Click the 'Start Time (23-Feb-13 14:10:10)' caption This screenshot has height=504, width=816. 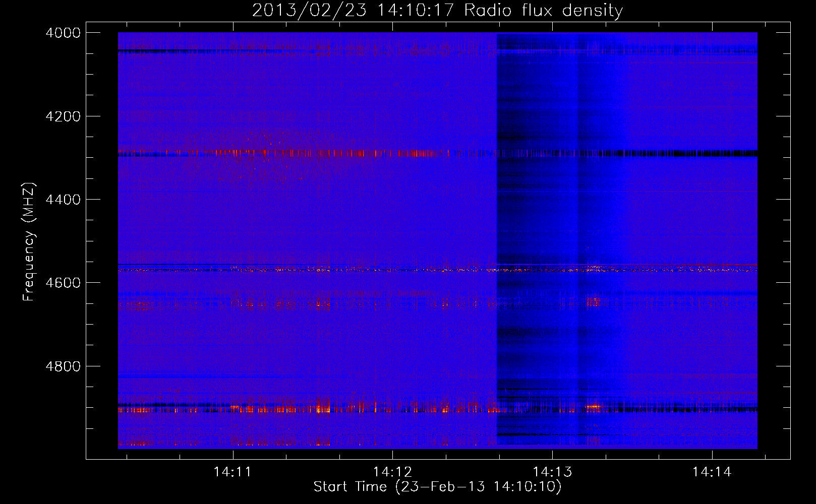tap(438, 487)
